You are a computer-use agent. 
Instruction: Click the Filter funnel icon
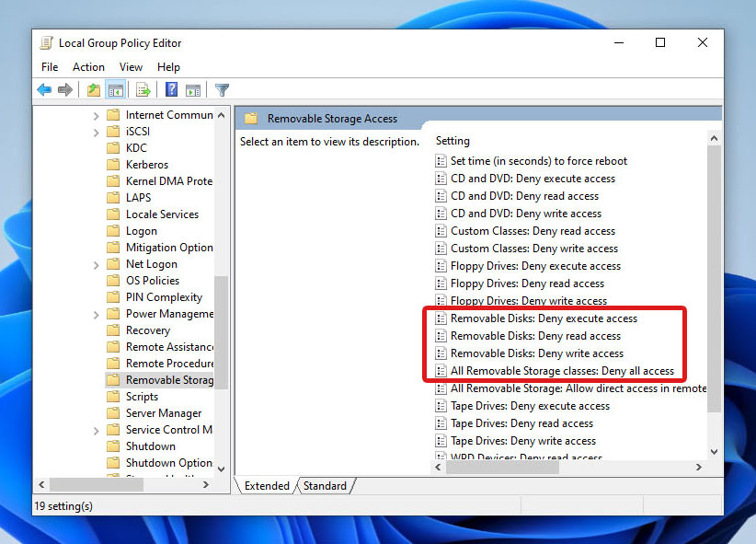tap(221, 89)
